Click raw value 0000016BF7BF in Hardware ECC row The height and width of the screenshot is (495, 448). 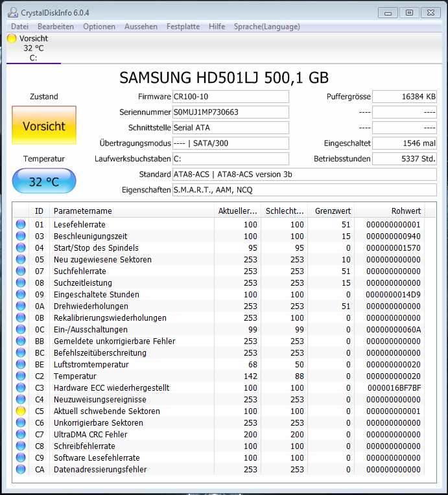tap(394, 387)
